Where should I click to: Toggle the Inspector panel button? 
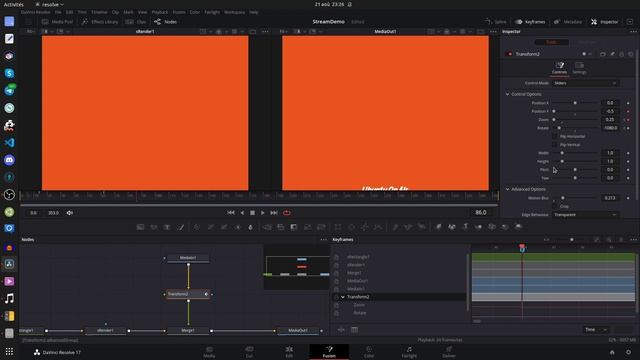tap(605, 22)
